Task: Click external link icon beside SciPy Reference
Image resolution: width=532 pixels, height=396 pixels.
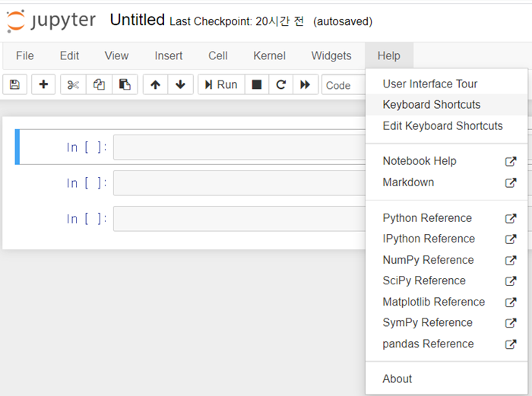Action: (511, 281)
